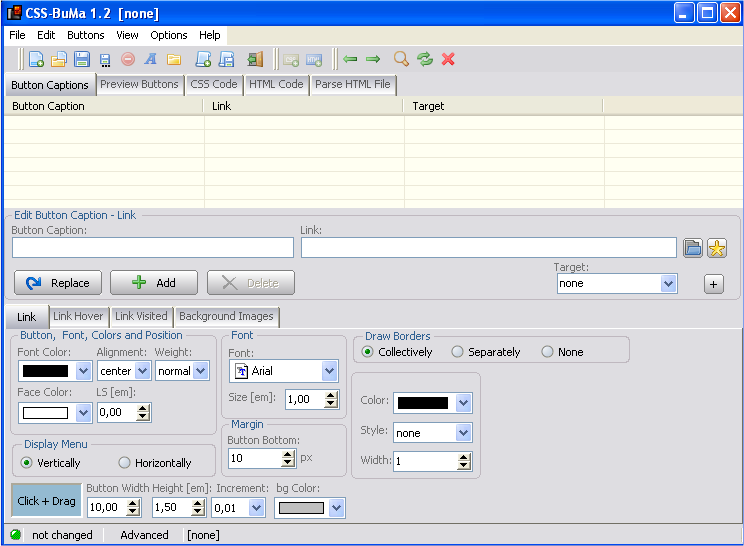Image resolution: width=744 pixels, height=546 pixels.
Task: Click the star favorites icon beside Link field
Action: (x=716, y=248)
